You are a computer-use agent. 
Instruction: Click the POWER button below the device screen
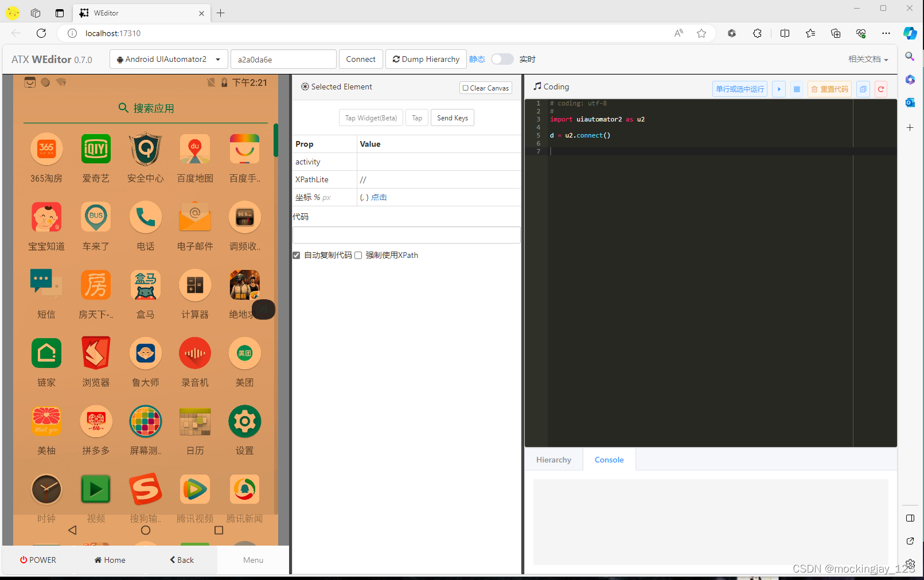38,560
